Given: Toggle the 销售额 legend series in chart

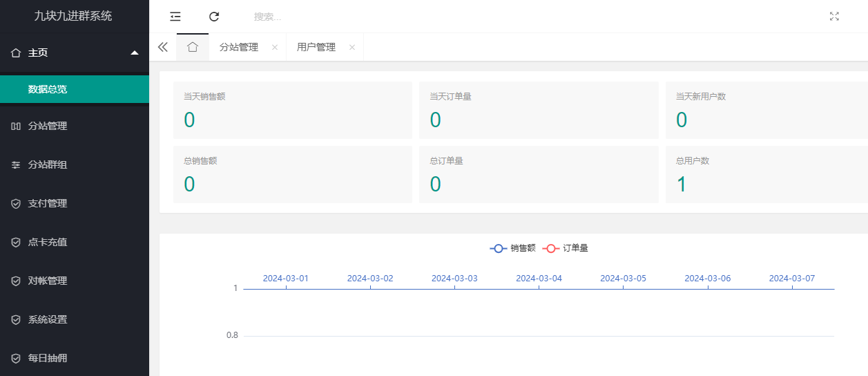Looking at the screenshot, I should pos(512,248).
